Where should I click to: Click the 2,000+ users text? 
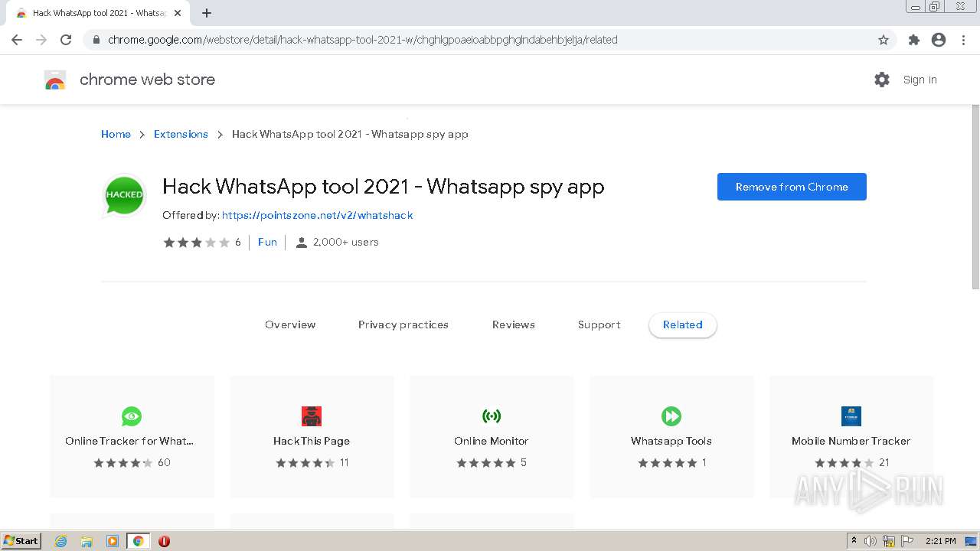tap(346, 243)
